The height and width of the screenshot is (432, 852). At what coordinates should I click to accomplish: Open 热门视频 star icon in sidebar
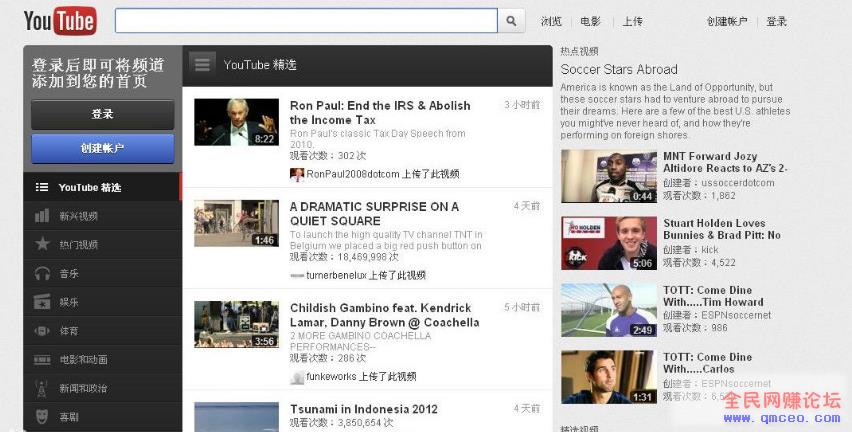point(42,244)
